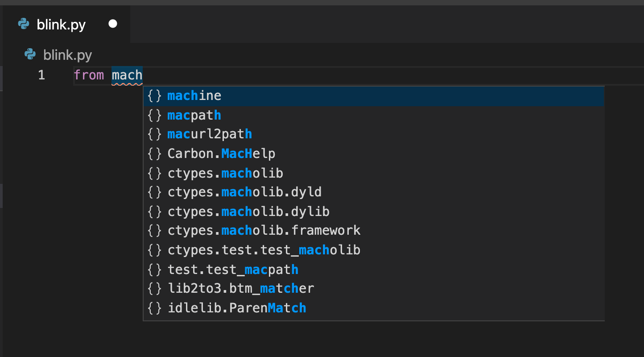Click the Python icon in the breadcrumb bar
This screenshot has width=644, height=357.
click(30, 54)
